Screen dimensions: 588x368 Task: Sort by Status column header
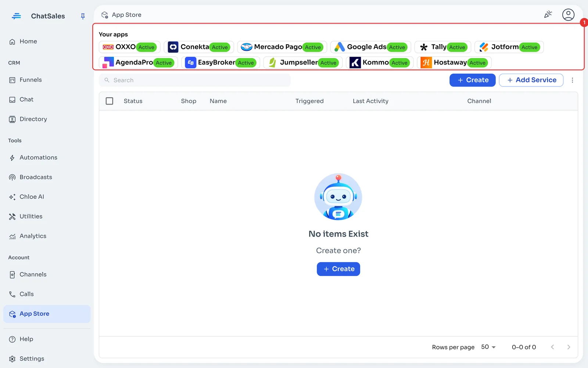tap(133, 101)
